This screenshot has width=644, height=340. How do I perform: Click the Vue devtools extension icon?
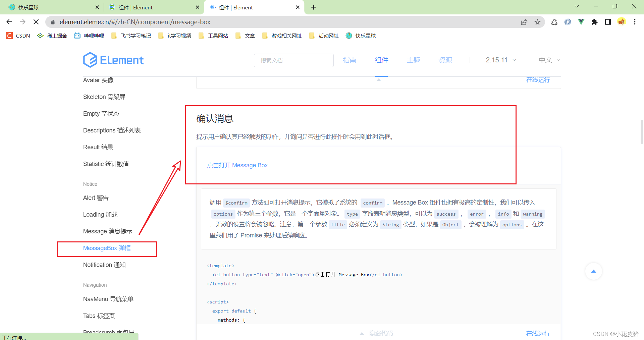[x=581, y=22]
